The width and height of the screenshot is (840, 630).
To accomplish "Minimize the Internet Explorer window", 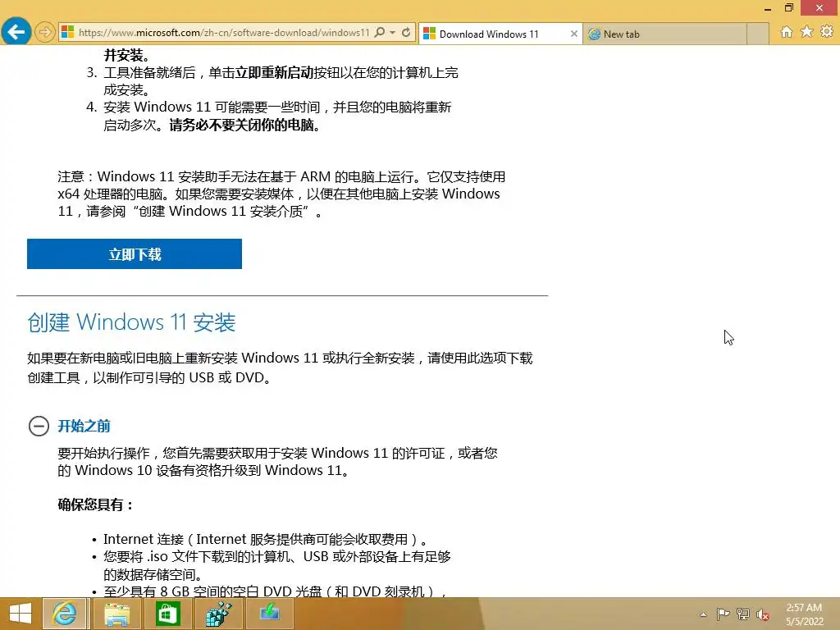I will [x=768, y=8].
